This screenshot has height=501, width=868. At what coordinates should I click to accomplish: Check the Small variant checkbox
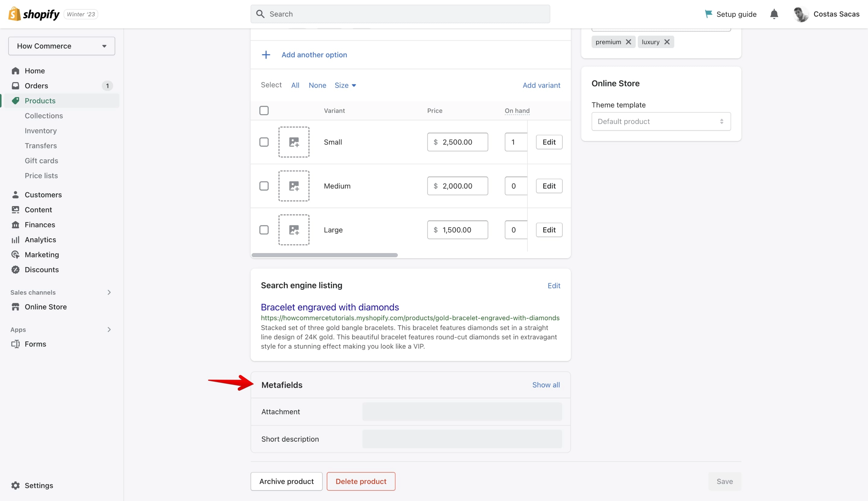pyautogui.click(x=264, y=142)
